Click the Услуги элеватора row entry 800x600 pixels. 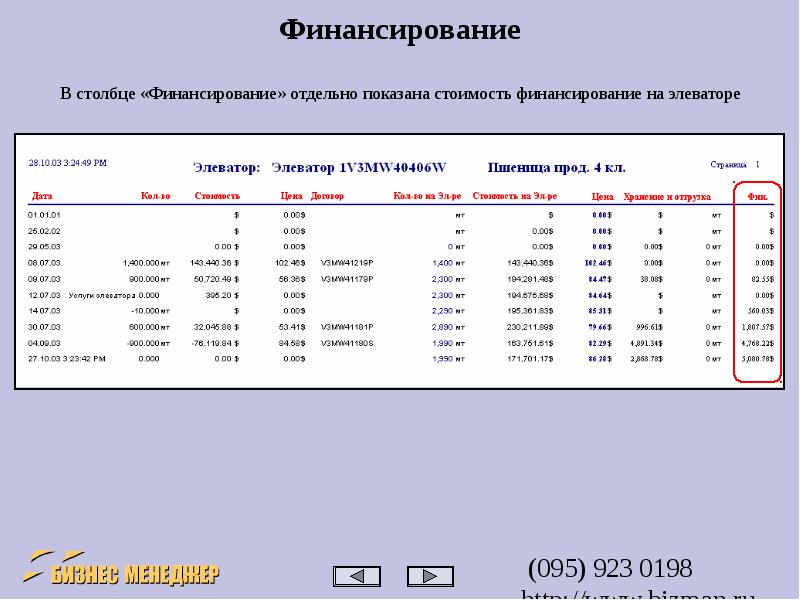point(102,295)
